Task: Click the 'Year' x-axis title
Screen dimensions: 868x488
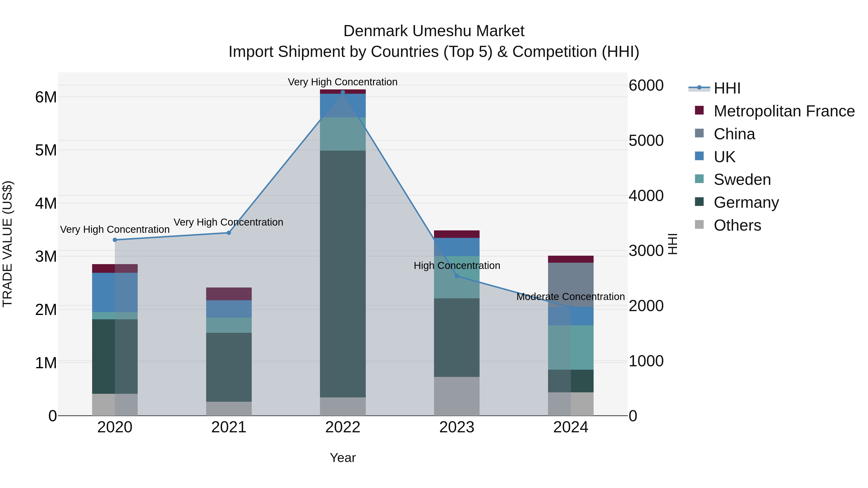Action: [x=343, y=458]
